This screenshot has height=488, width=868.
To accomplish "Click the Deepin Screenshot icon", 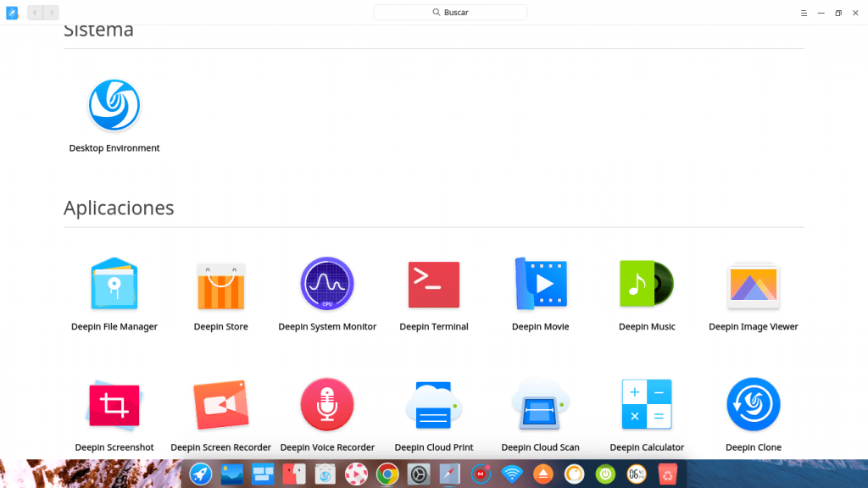I will (114, 405).
